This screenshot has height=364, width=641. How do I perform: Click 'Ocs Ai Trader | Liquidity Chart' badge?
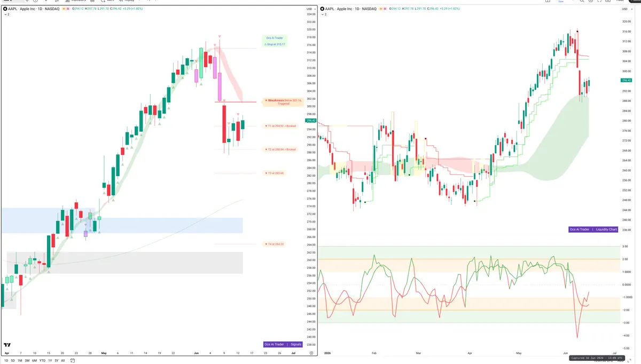point(593,230)
